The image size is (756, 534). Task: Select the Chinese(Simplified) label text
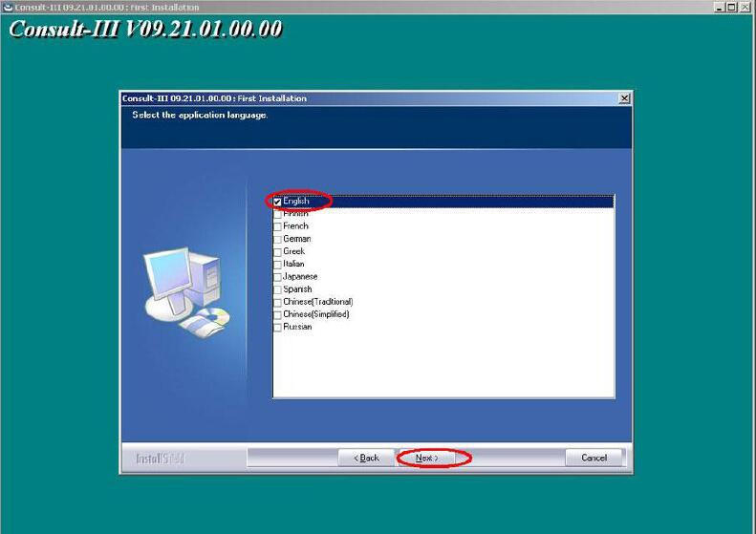[x=316, y=314]
